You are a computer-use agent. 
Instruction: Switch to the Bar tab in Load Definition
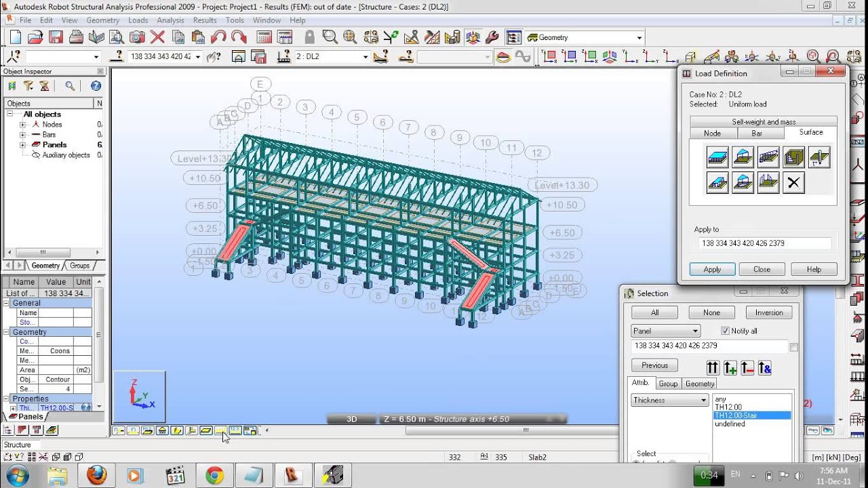click(x=757, y=134)
